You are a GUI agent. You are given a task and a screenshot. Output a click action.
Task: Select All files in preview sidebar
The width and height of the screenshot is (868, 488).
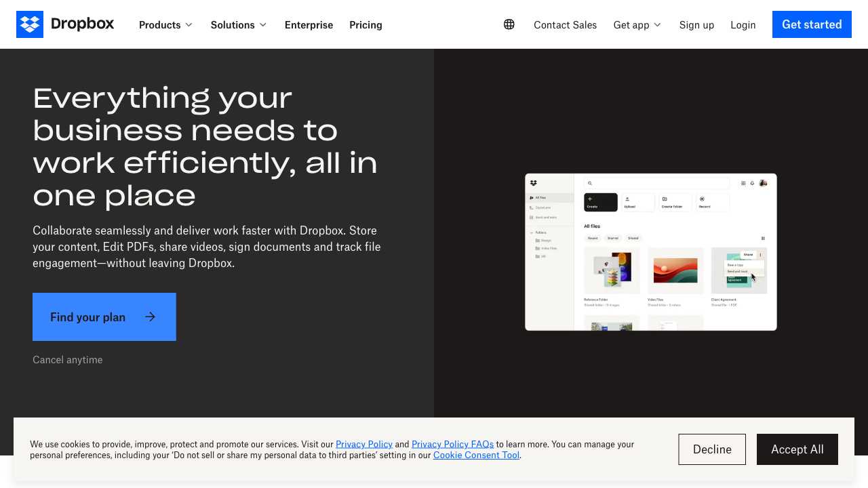(550, 198)
